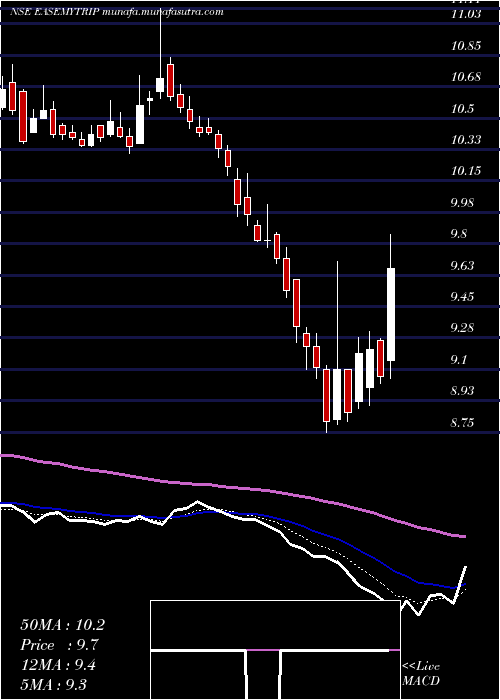Click the <<Live MACD label
Image resolution: width=500 pixels, height=700 pixels.
pyautogui.click(x=421, y=674)
